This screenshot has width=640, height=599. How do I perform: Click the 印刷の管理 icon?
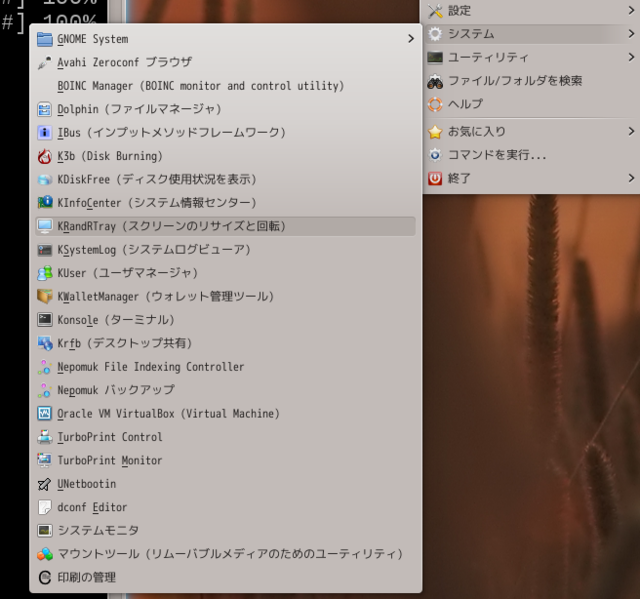44,577
